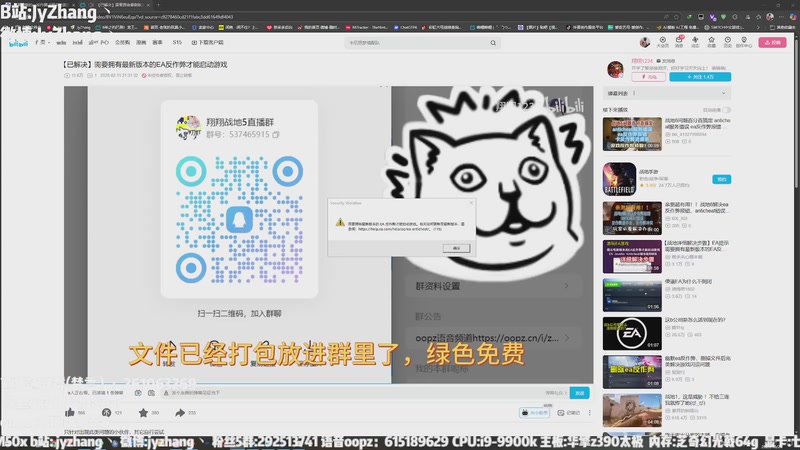Click the blue follow button
800x450 pixels.
click(x=700, y=77)
